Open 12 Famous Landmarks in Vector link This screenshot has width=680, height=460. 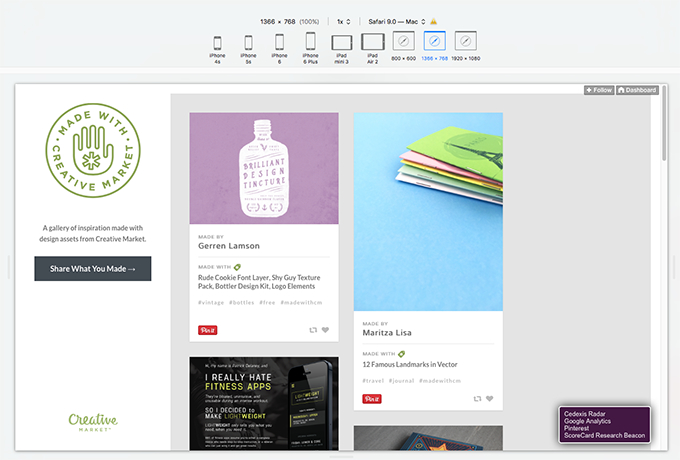click(x=410, y=364)
